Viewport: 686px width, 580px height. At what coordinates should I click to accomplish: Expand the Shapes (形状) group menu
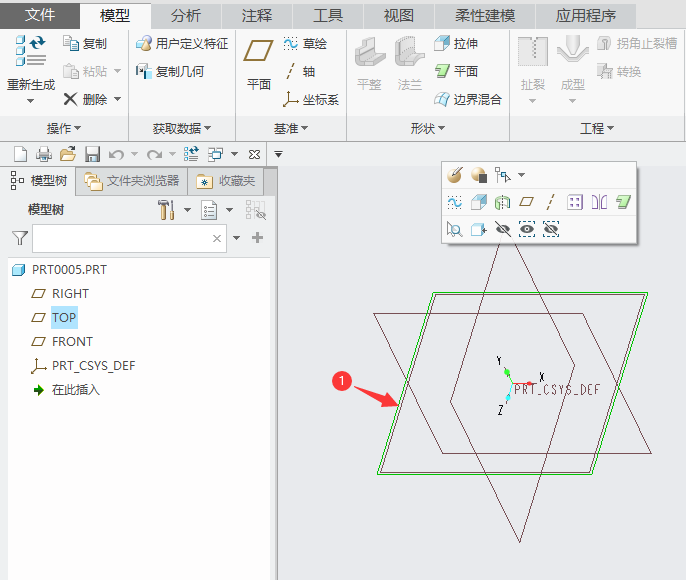click(x=428, y=128)
